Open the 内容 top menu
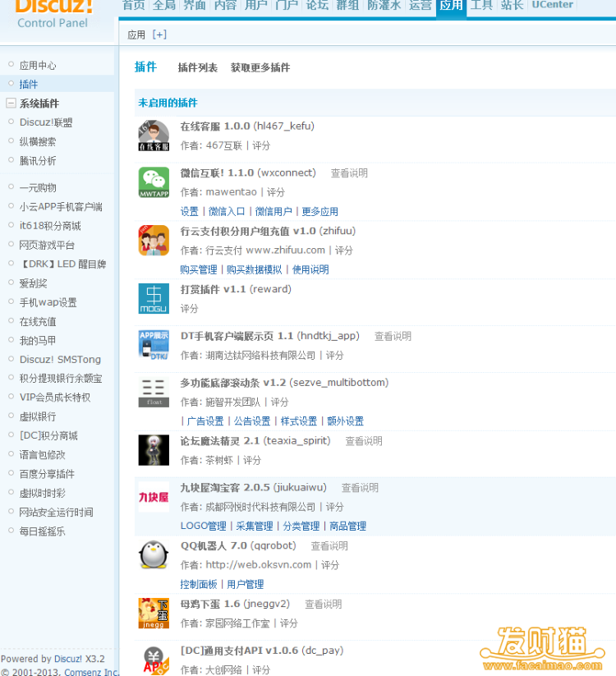This screenshot has width=616, height=676. [x=225, y=5]
